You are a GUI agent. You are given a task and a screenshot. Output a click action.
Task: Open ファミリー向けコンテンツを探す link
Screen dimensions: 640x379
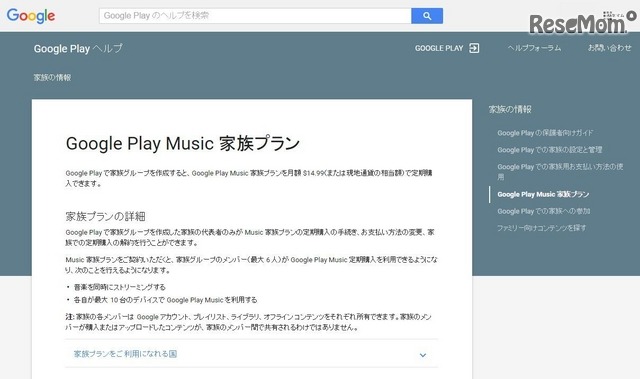tap(541, 228)
